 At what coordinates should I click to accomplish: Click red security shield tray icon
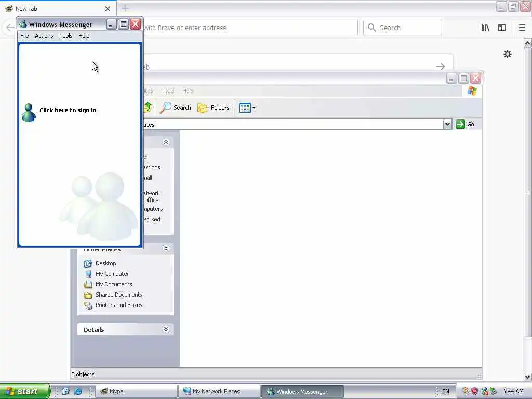475,391
